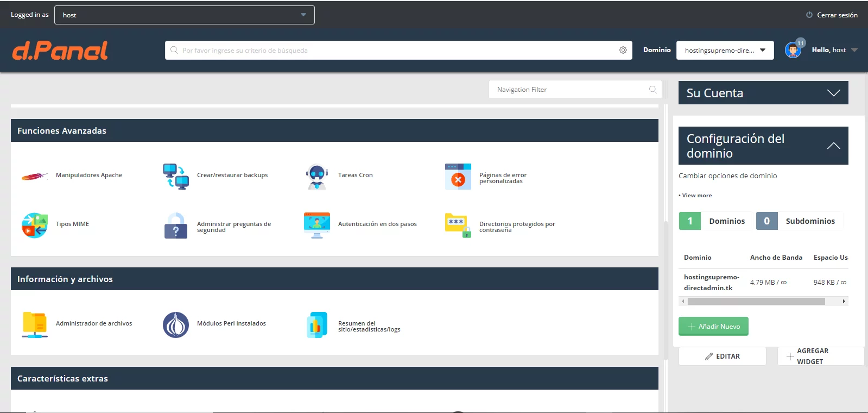Viewport: 868px width, 413px height.
Task: Click the search settings gear icon
Action: (x=623, y=50)
